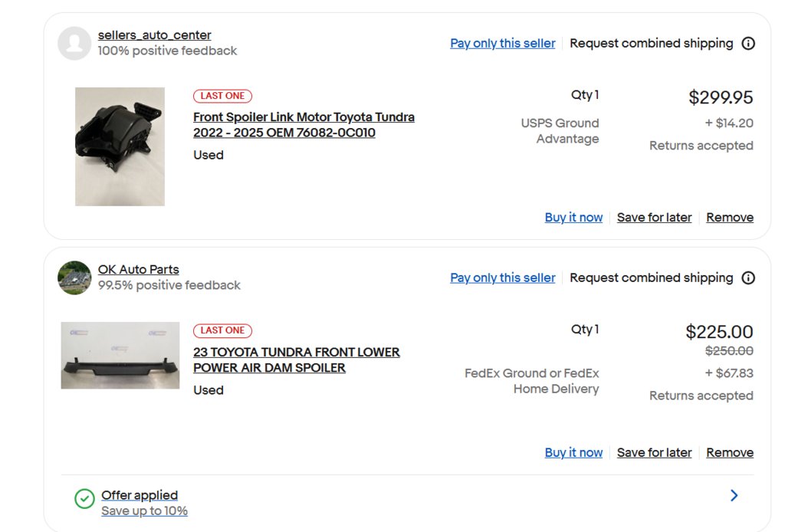
Task: Buy the $225.00 air dam spoiler now
Action: pos(573,452)
